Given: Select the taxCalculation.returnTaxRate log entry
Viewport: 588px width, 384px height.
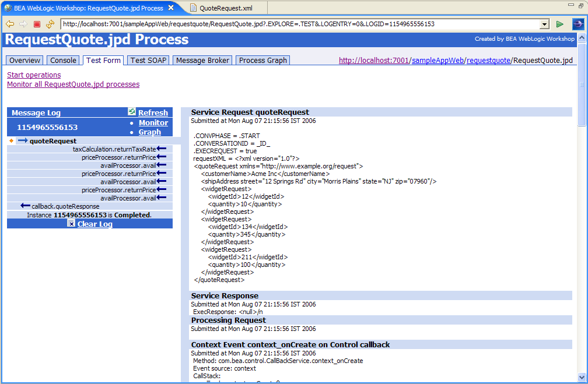Looking at the screenshot, I should click(114, 149).
